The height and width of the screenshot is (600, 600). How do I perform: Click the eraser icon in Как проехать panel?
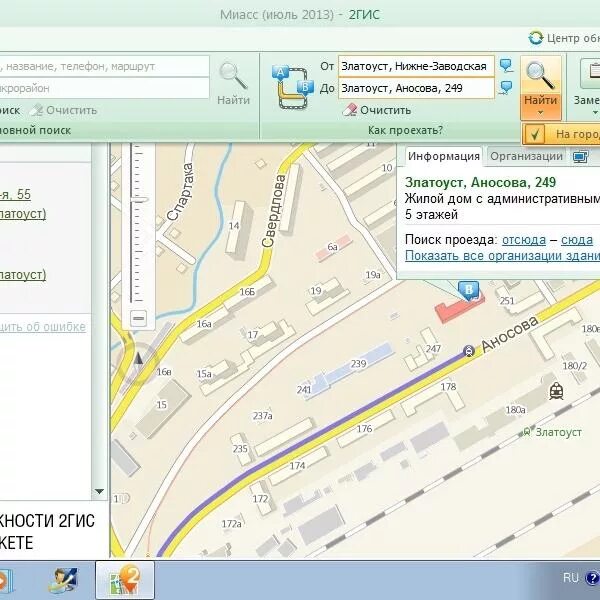(x=350, y=110)
